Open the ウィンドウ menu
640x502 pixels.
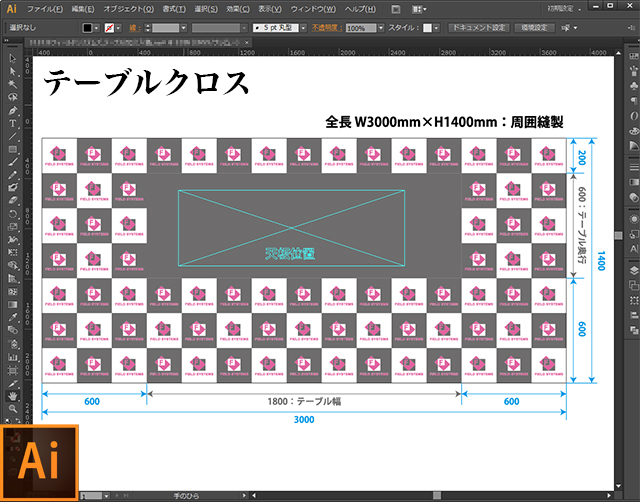tap(310, 8)
